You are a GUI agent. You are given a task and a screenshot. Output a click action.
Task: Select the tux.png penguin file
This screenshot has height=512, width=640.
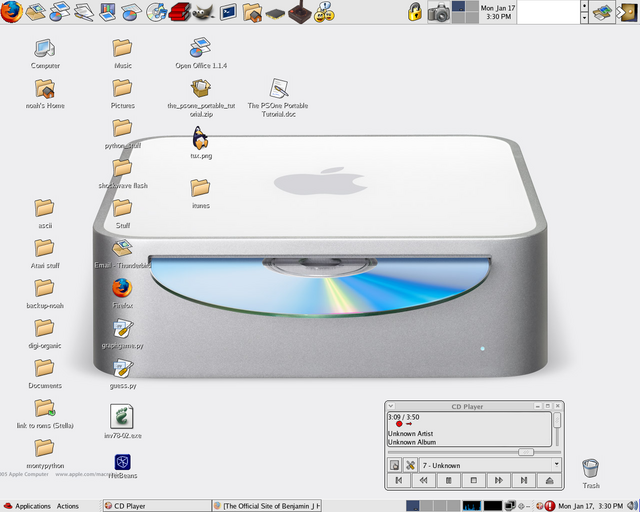[200, 138]
